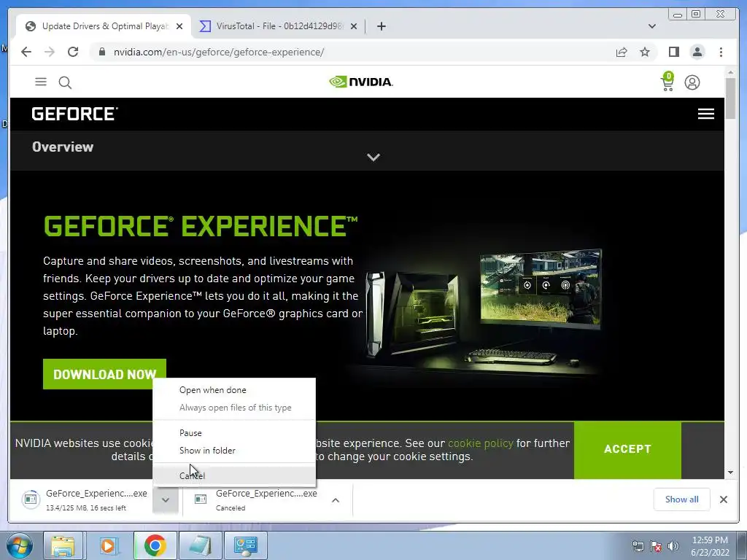Open the notepad taskbar icon
This screenshot has height=560, width=747.
click(200, 545)
